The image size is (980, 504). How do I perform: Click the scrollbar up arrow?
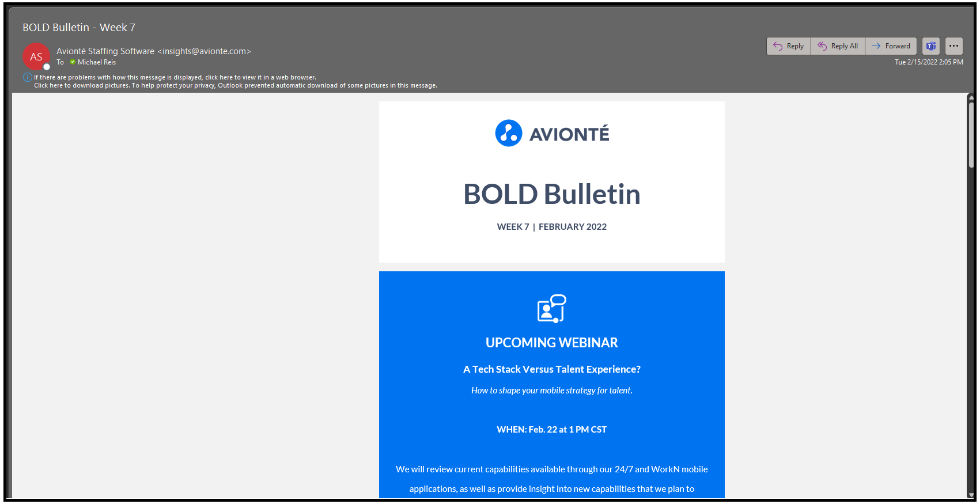point(971,97)
